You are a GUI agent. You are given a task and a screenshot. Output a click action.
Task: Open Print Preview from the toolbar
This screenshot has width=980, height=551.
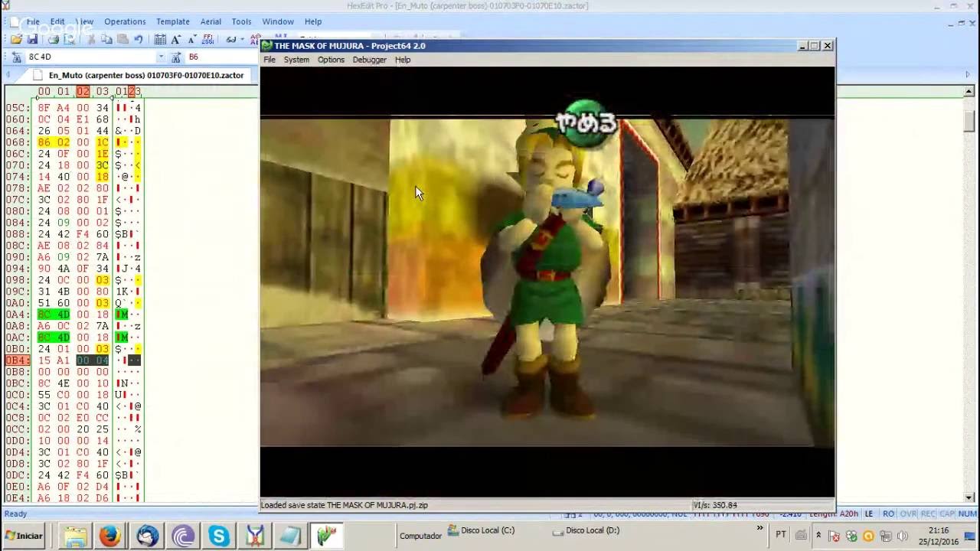tap(69, 39)
